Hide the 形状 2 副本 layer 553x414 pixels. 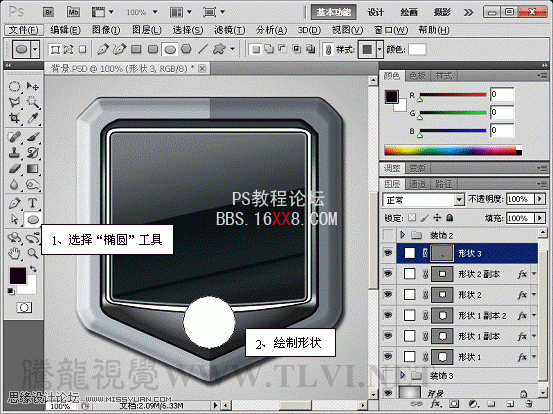388,274
